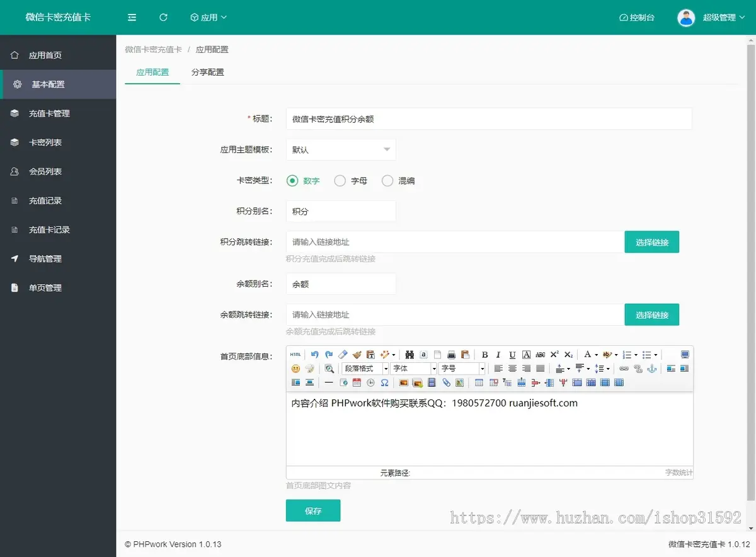Viewport: 756px width, 557px height.
Task: Open the 应用主题模板 dropdown
Action: (x=341, y=150)
